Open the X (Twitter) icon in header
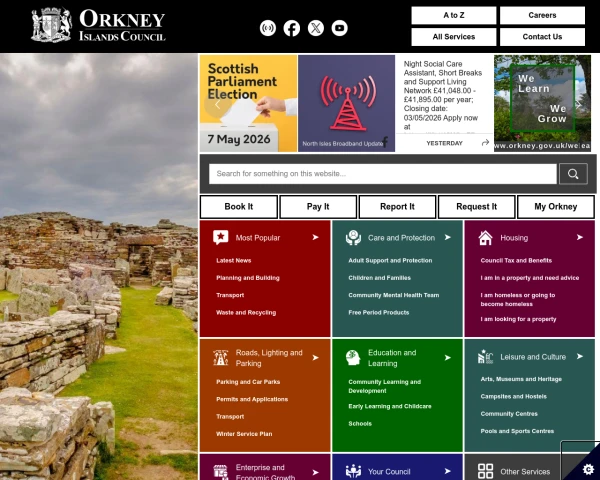This screenshot has width=600, height=480. pyautogui.click(x=316, y=28)
